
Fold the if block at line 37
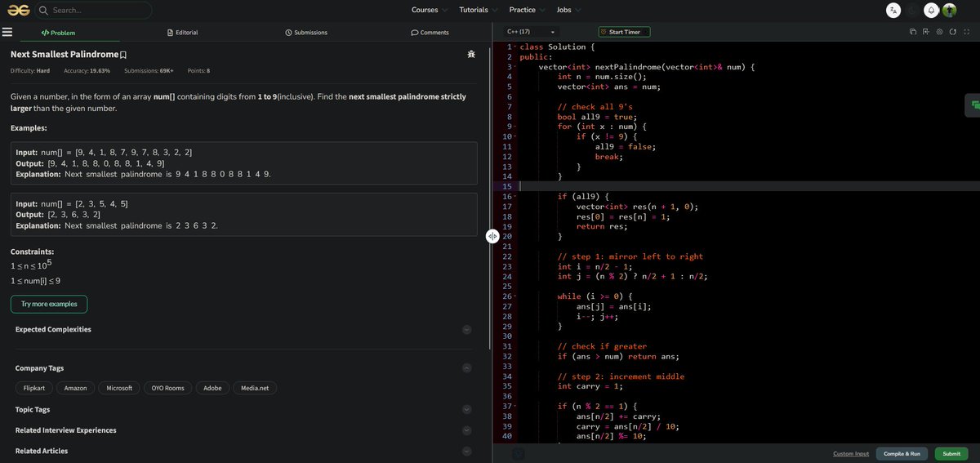tap(515, 406)
